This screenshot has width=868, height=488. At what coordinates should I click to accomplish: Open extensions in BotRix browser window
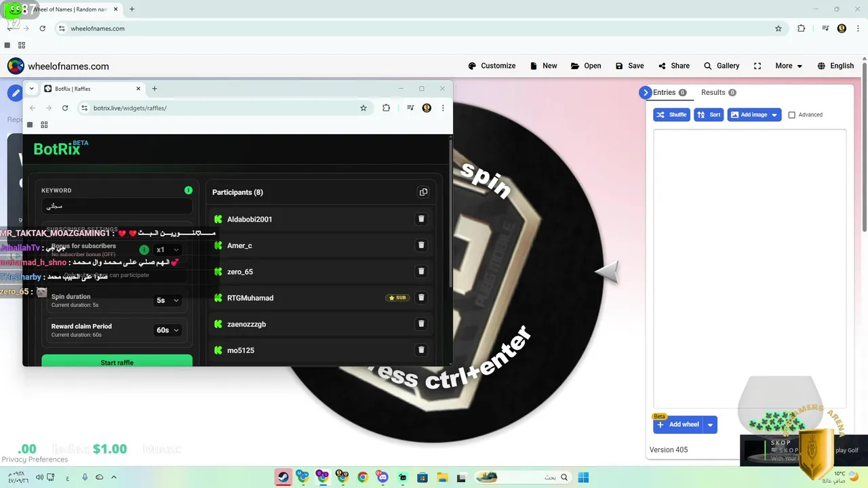click(386, 108)
